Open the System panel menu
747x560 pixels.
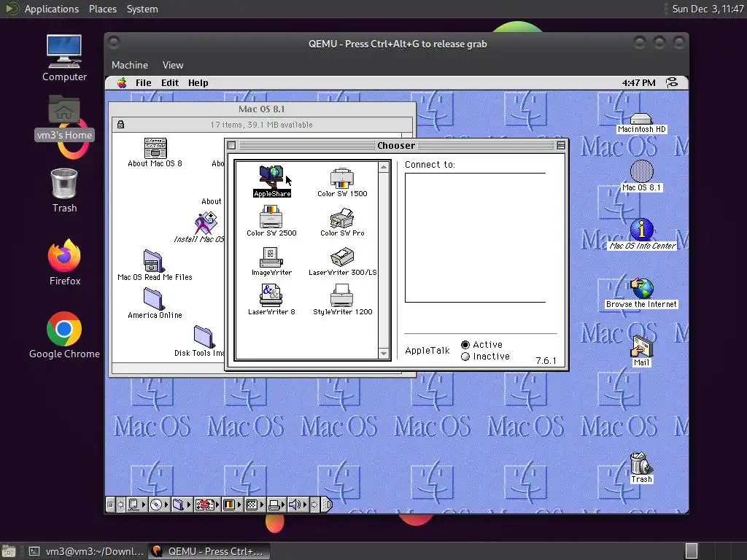click(x=142, y=9)
